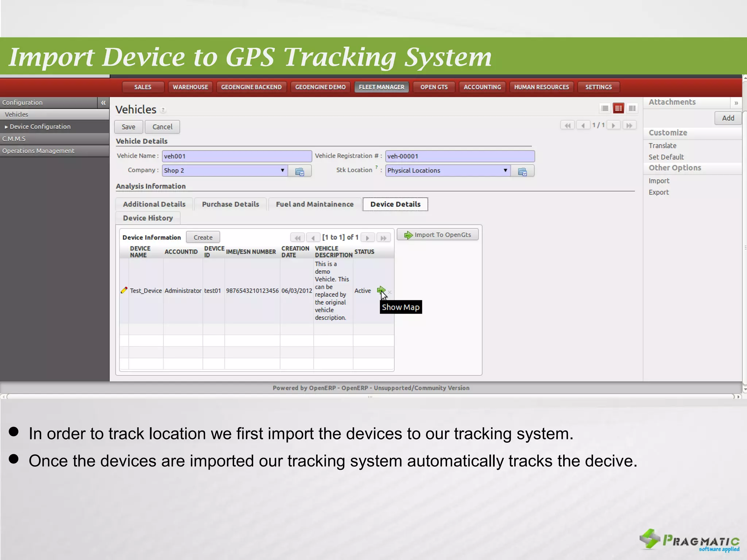
Task: Switch to Purchase Details tab
Action: 231,204
